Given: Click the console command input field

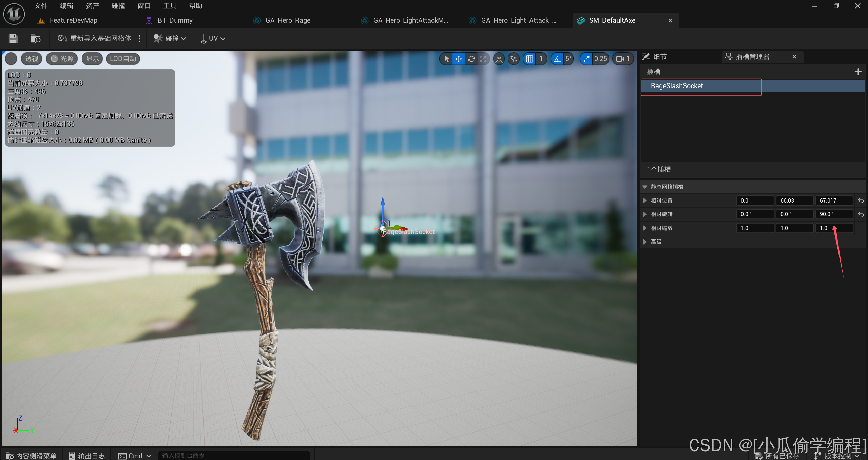Looking at the screenshot, I should [234, 456].
